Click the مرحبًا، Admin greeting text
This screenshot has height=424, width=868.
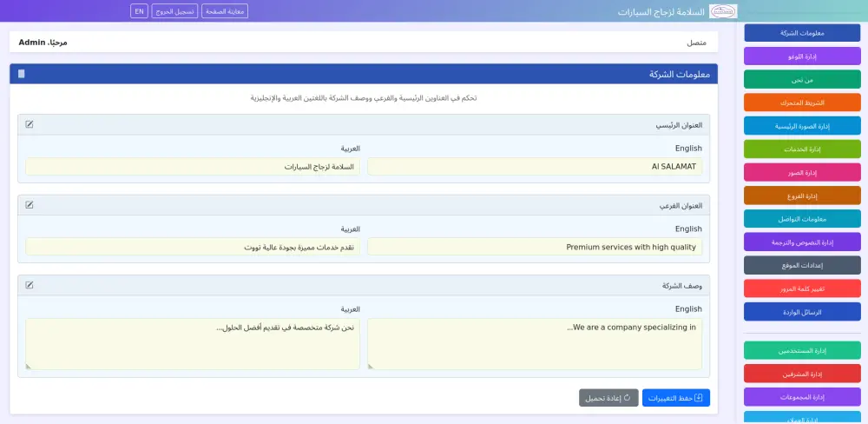[43, 42]
